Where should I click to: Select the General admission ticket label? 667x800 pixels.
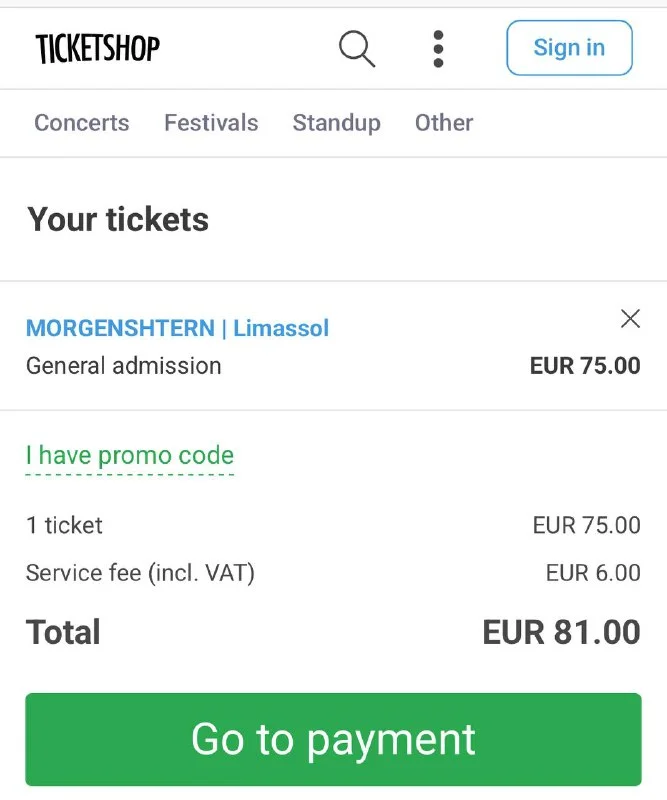(x=124, y=365)
